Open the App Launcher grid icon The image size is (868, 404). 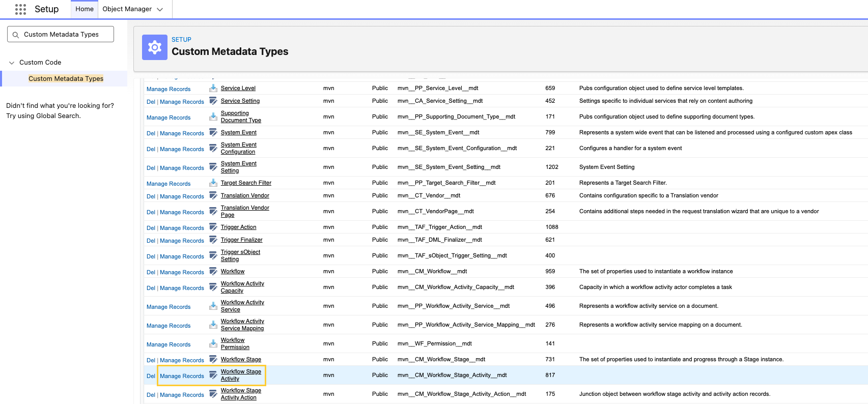[20, 9]
